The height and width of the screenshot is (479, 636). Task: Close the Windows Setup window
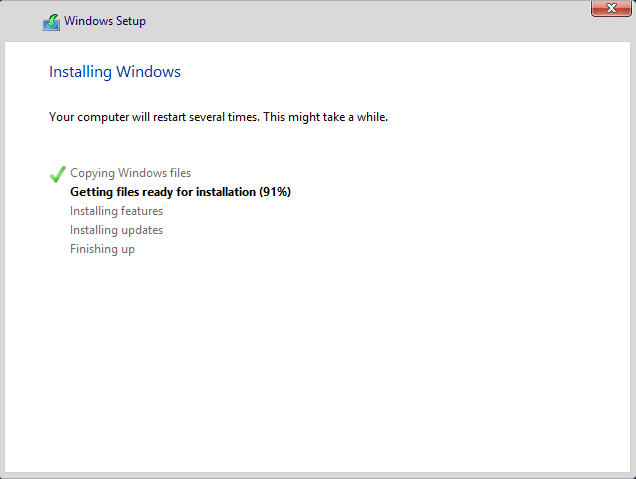click(x=611, y=9)
